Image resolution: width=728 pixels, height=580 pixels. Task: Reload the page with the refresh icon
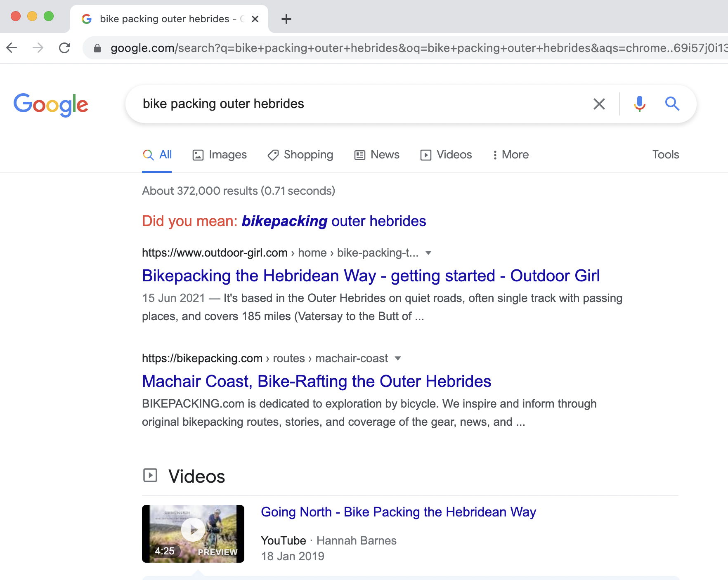point(64,48)
